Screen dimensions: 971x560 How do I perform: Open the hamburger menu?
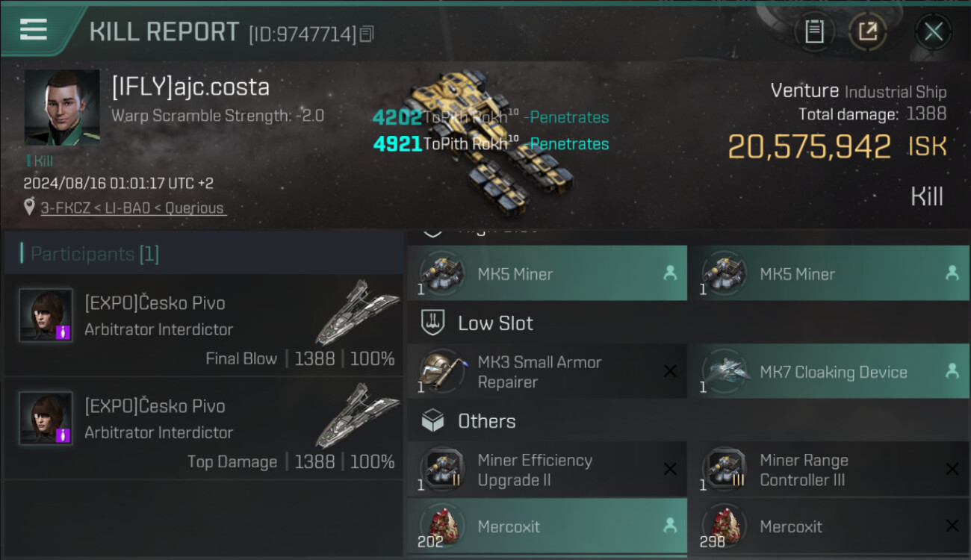(x=34, y=30)
